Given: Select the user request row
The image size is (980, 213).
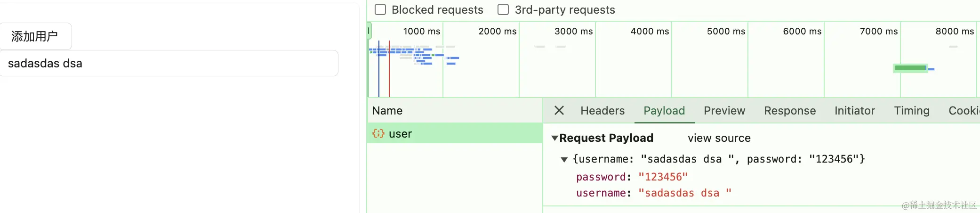Looking at the screenshot, I should (454, 134).
